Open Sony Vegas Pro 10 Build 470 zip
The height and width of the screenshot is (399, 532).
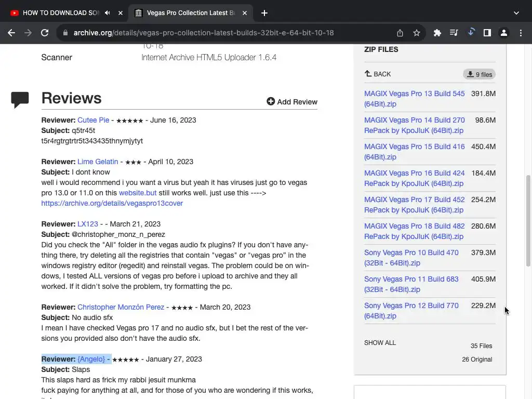click(x=411, y=258)
